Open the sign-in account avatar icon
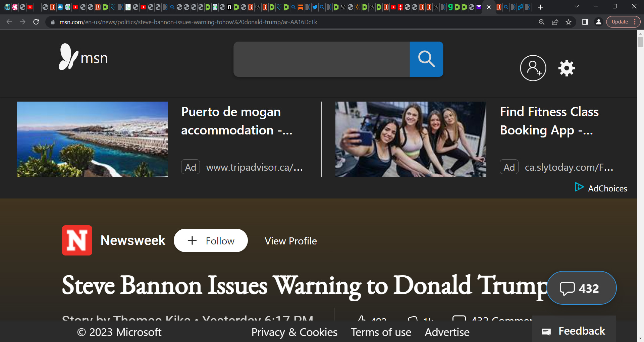 pyautogui.click(x=533, y=68)
